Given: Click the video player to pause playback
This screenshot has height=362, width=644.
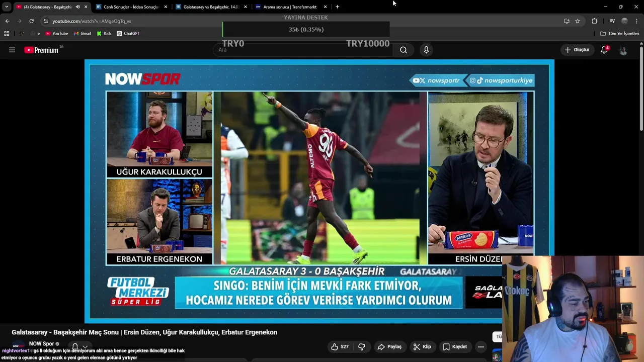Looking at the screenshot, I should pyautogui.click(x=319, y=191).
